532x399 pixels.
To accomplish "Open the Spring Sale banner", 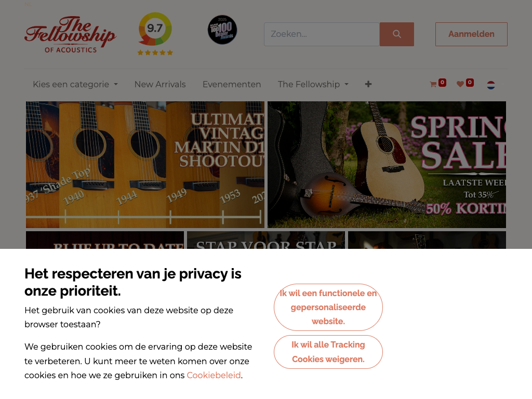I will [387, 165].
